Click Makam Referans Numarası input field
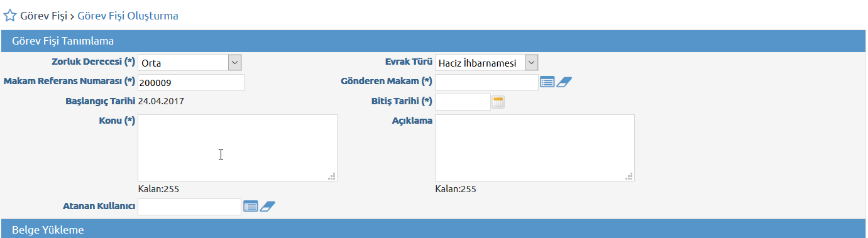The width and height of the screenshot is (868, 238). pos(191,82)
